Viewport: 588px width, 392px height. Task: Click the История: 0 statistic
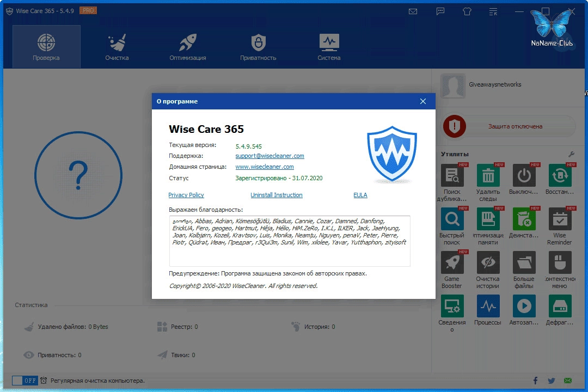313,327
